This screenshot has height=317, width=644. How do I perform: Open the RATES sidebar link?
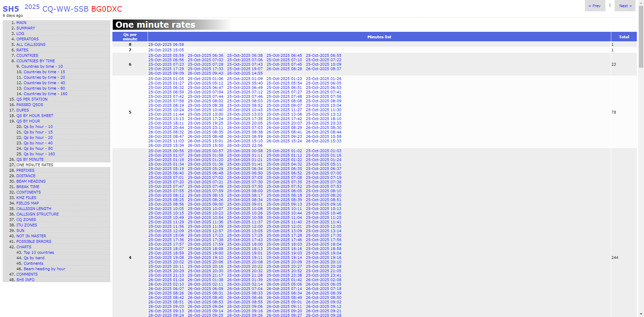click(x=22, y=50)
